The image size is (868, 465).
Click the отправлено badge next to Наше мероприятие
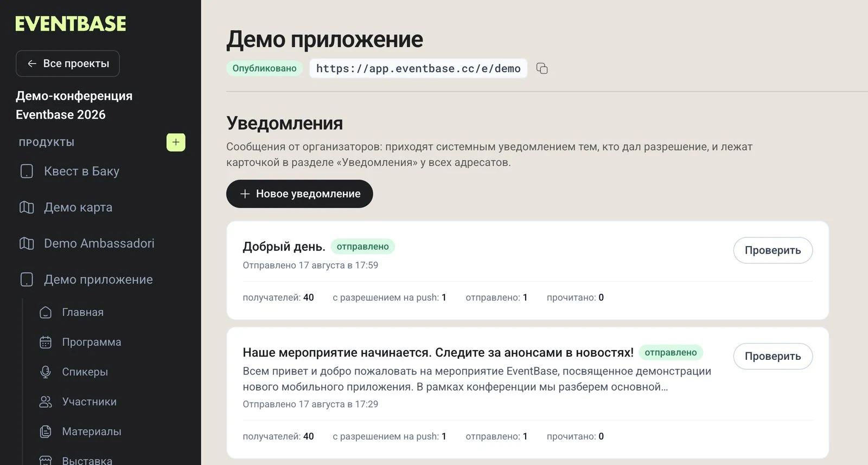coord(671,352)
